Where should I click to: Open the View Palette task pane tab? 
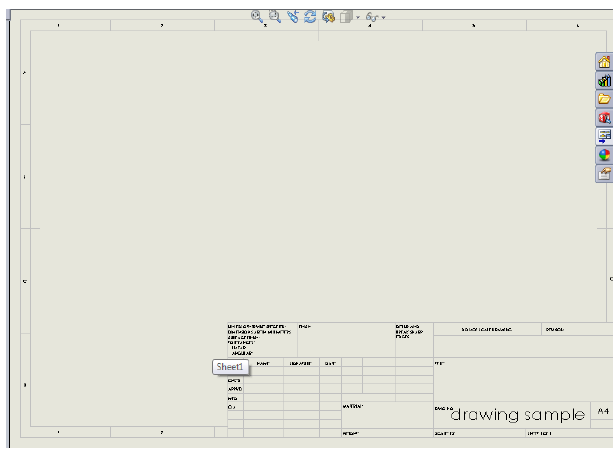tap(604, 136)
